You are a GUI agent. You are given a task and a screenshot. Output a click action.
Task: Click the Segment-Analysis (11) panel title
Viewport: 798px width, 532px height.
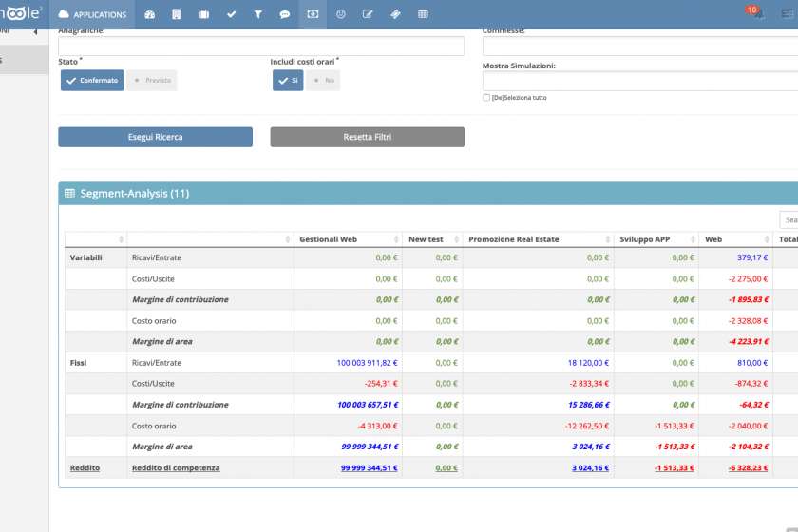click(x=134, y=194)
